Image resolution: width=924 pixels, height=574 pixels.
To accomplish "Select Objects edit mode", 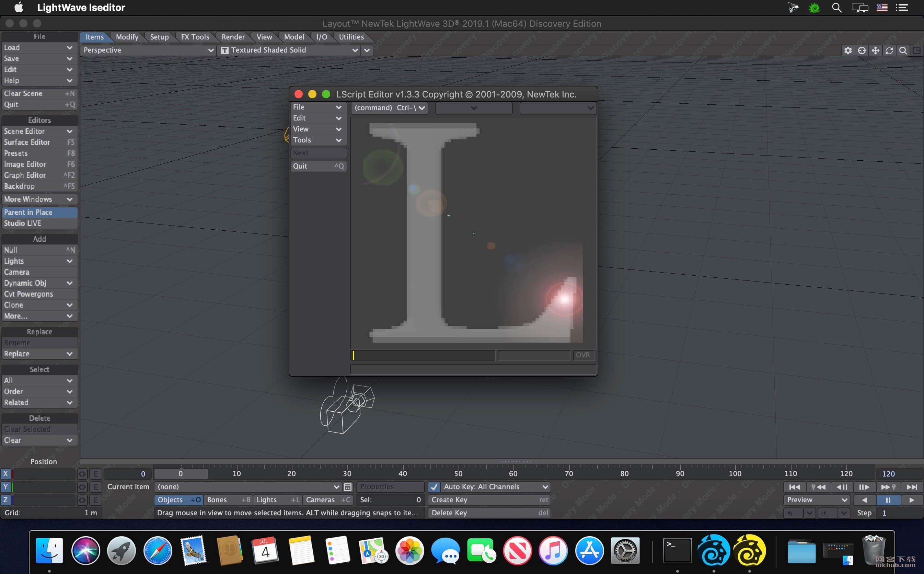I will 179,500.
